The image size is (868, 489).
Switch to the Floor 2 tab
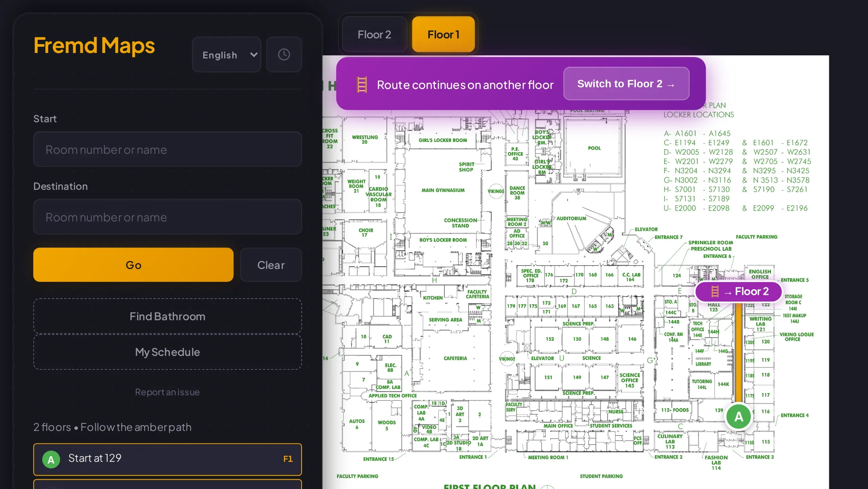coord(374,34)
